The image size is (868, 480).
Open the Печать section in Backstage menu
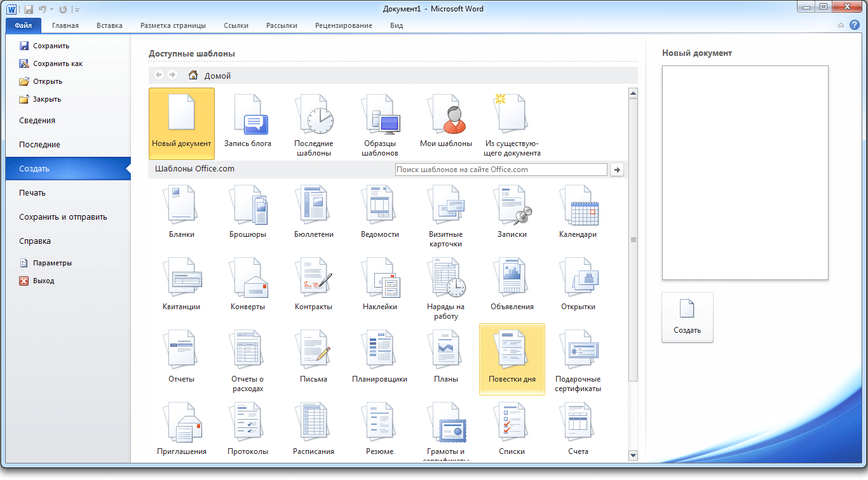[32, 193]
